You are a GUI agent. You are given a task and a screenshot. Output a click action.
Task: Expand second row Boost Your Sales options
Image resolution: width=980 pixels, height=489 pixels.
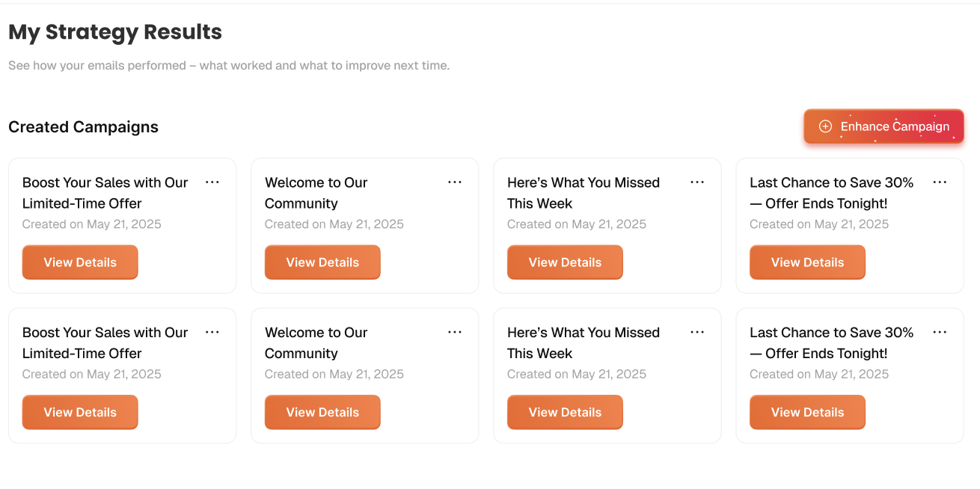click(212, 331)
